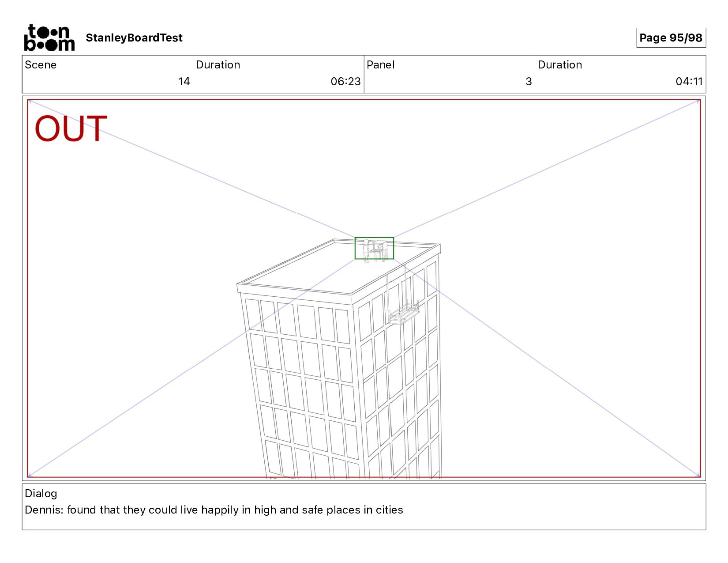Click the red OUT camera label

point(71,128)
